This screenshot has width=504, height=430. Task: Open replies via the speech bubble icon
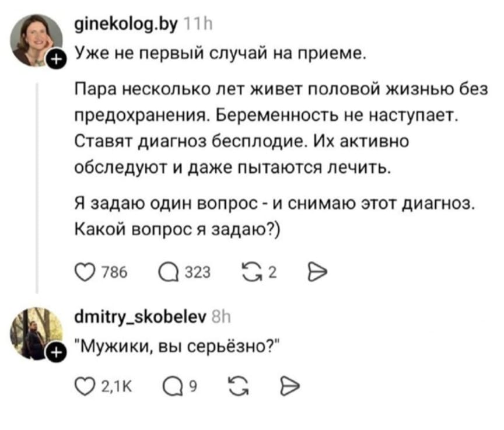(169, 271)
